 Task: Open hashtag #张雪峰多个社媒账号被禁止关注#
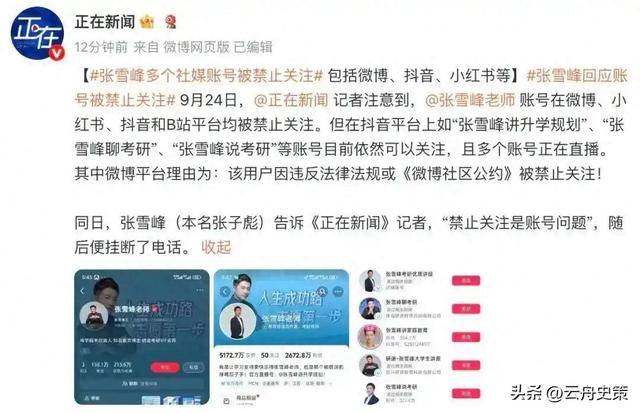tap(206, 76)
